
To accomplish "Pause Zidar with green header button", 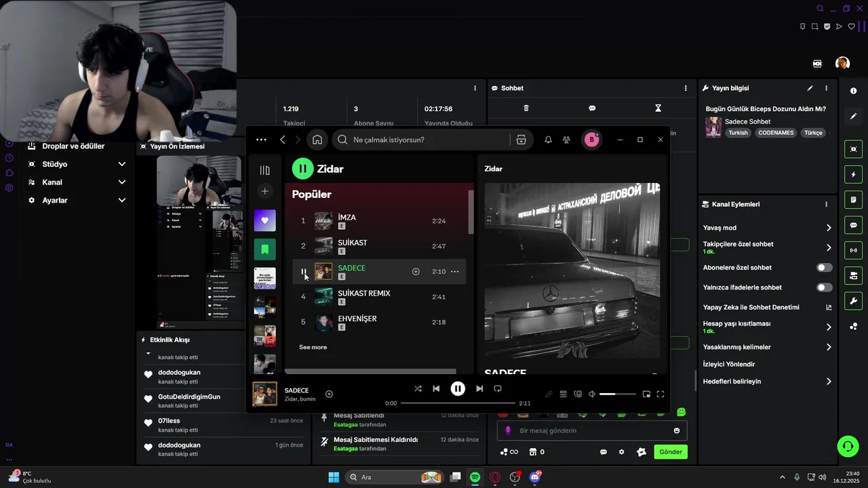I will click(302, 169).
